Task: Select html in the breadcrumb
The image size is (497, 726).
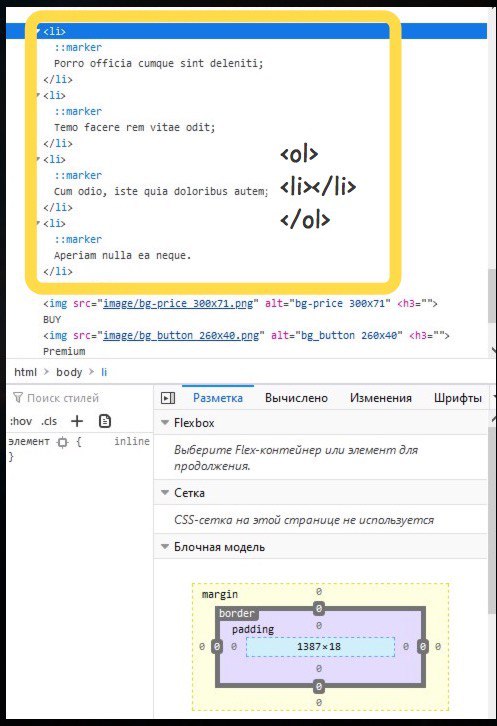Action: [x=25, y=372]
